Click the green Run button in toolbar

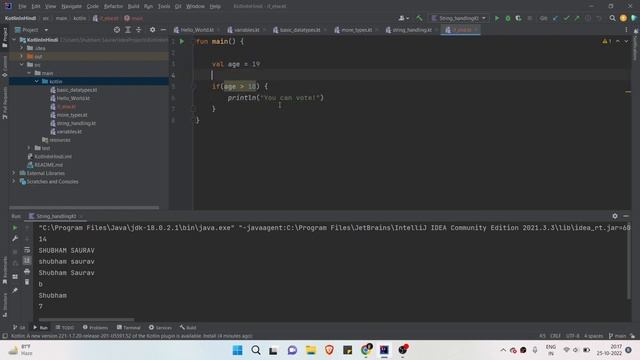[x=497, y=18]
